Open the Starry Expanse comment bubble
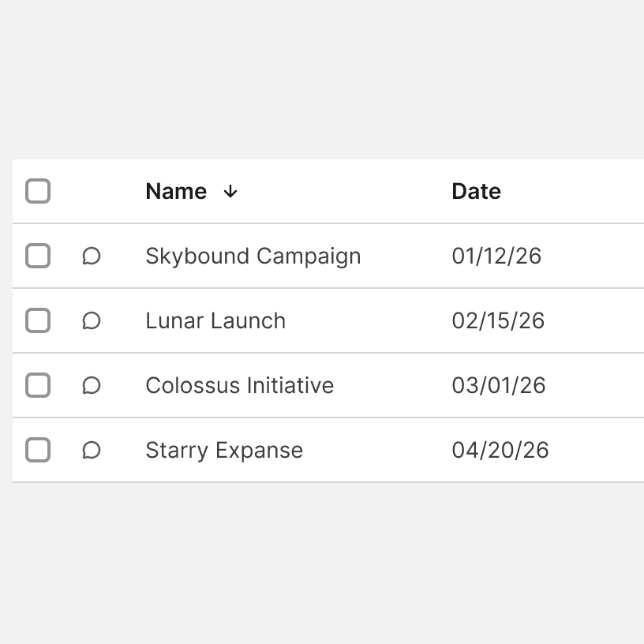The height and width of the screenshot is (644, 644). click(x=92, y=450)
